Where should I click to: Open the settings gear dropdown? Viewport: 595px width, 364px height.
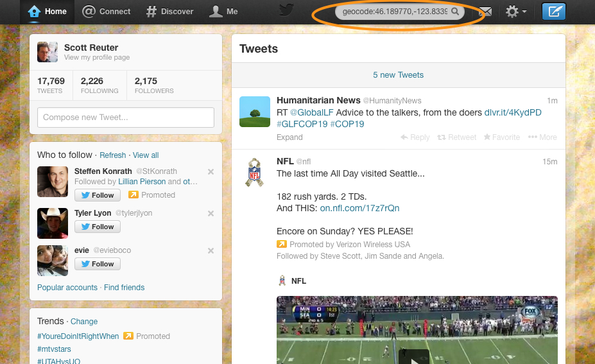coord(516,12)
